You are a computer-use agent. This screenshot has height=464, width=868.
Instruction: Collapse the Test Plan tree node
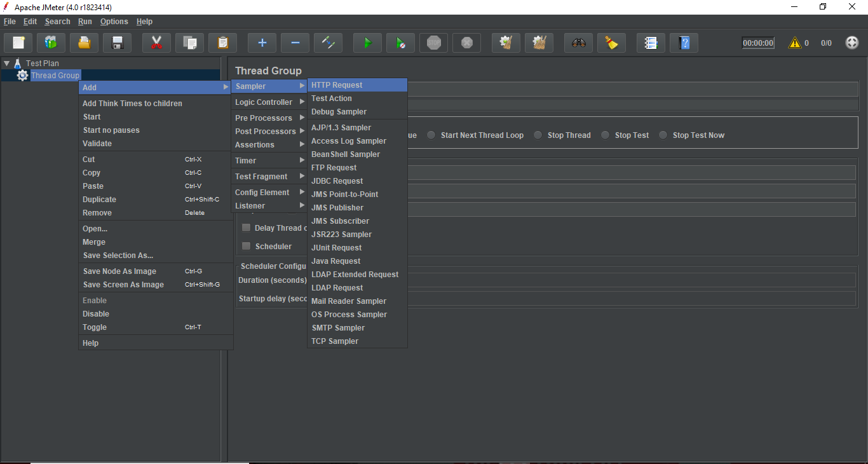tap(6, 64)
